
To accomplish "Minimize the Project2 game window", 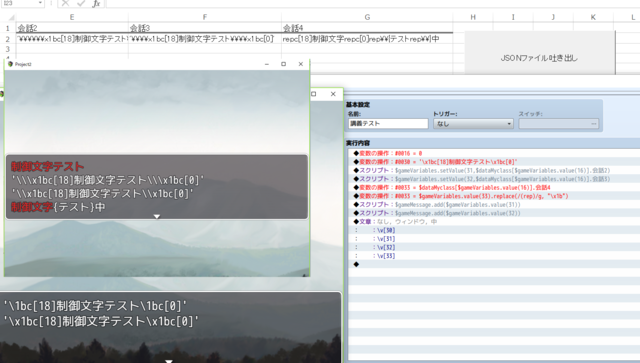I will coord(267,64).
